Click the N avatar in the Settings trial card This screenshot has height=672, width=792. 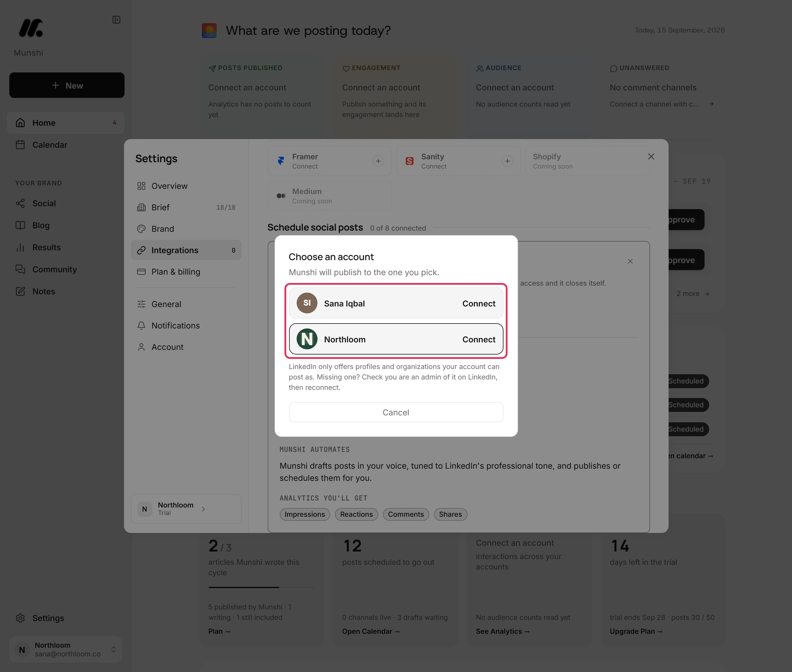[x=144, y=509]
